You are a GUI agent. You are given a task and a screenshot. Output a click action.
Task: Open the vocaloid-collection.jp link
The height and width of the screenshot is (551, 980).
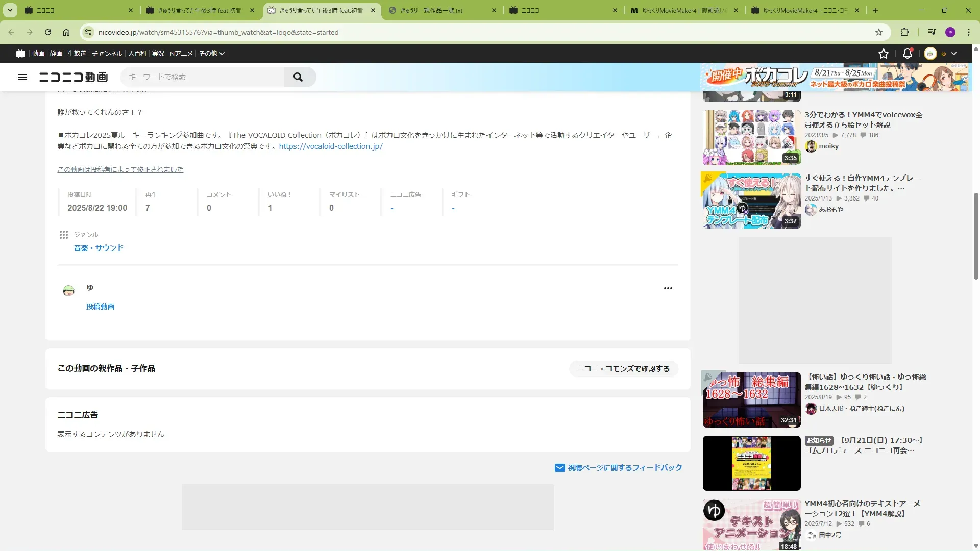pyautogui.click(x=330, y=146)
